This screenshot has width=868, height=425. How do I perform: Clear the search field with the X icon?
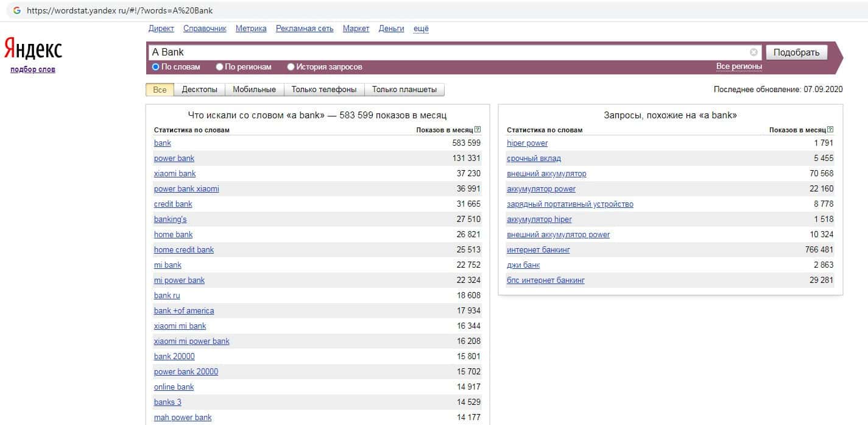click(753, 52)
